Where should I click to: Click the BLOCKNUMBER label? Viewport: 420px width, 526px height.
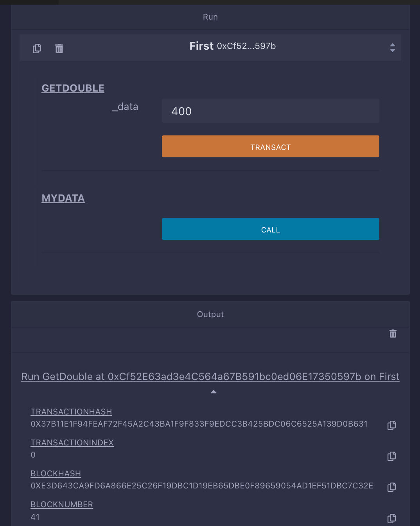[62, 504]
